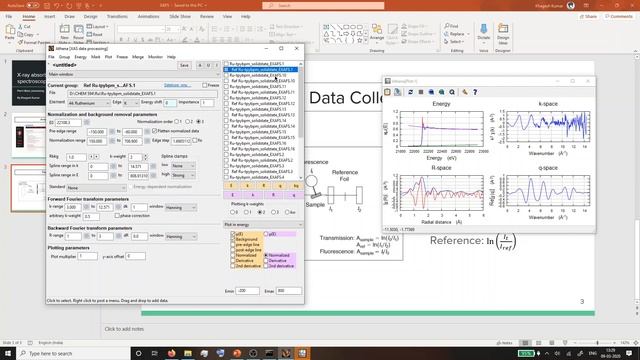Click purple E marked-groups plot button
The image size is (640, 360).
[x=233, y=195]
